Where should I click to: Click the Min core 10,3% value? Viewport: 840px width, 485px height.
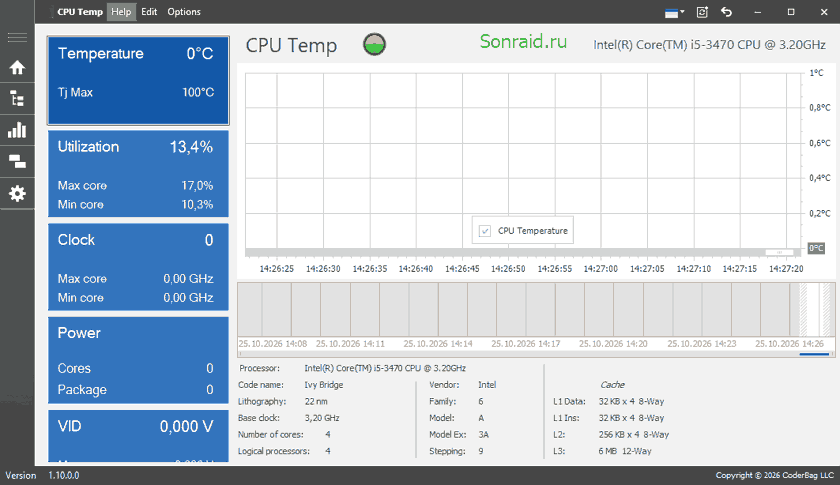[197, 204]
